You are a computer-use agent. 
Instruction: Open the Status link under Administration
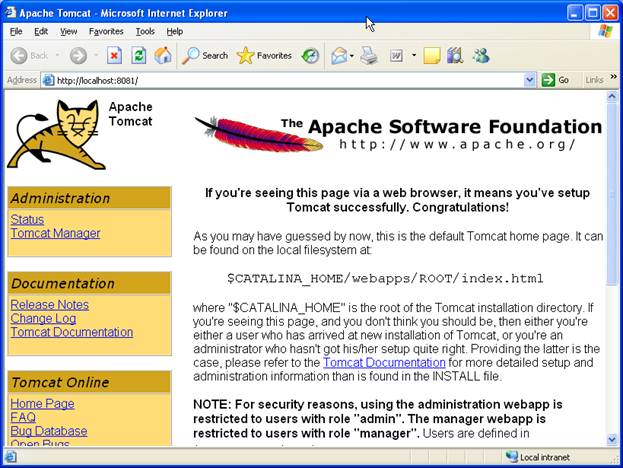tap(27, 219)
